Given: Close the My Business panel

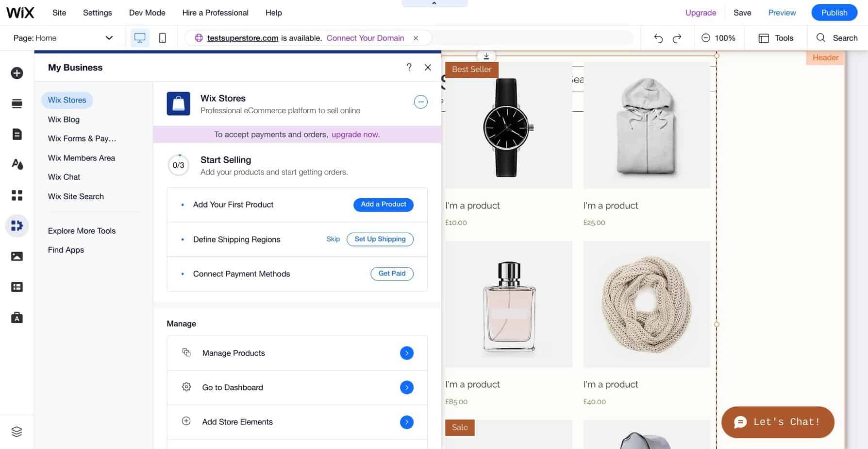Looking at the screenshot, I should pos(428,68).
